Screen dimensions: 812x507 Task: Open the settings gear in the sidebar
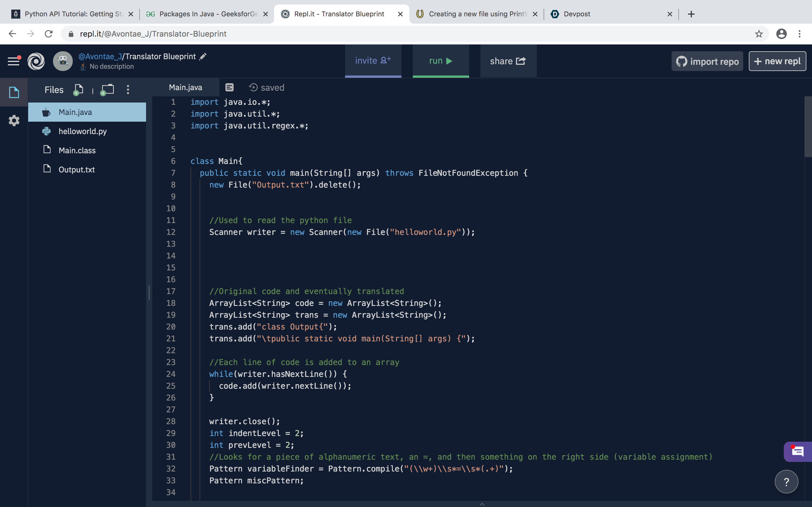[14, 120]
